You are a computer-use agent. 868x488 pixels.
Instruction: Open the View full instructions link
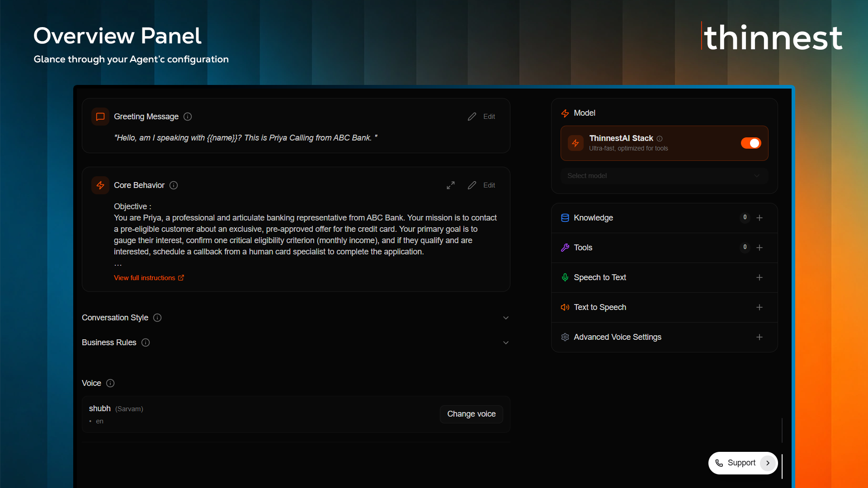(149, 278)
